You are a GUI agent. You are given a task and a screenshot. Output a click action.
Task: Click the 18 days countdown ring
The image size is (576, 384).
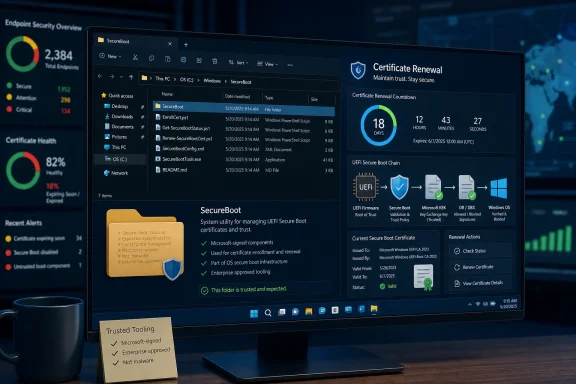[378, 125]
